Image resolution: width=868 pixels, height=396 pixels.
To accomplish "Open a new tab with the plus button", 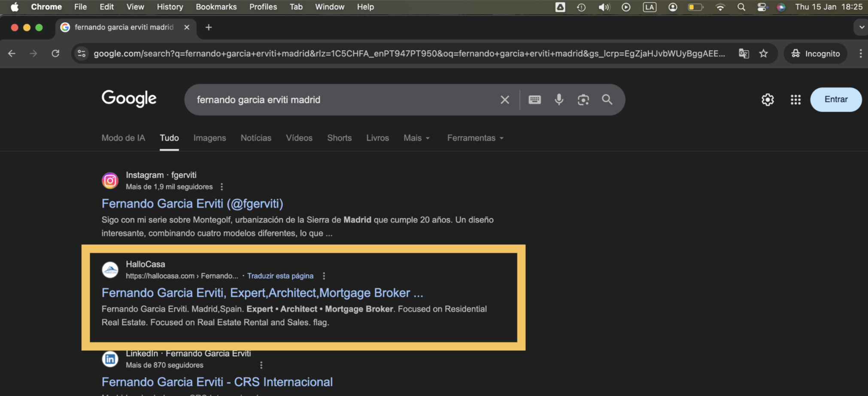I will [209, 27].
